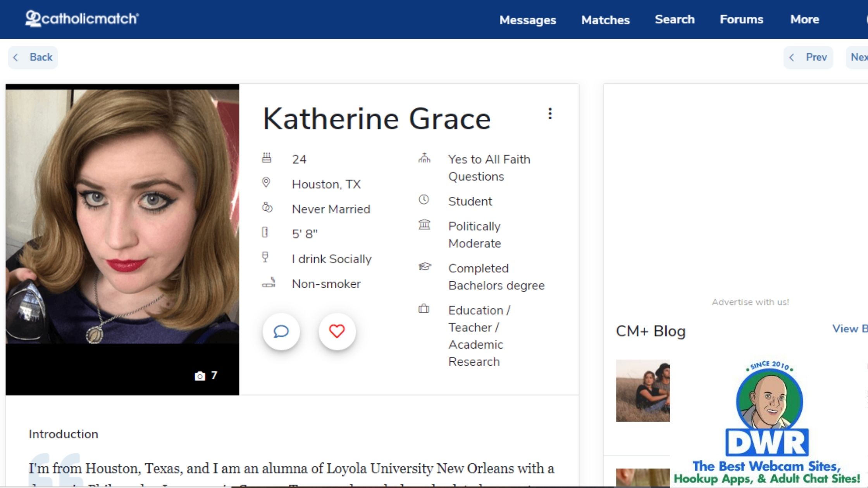
Task: Go to the Prev profile
Action: [809, 57]
